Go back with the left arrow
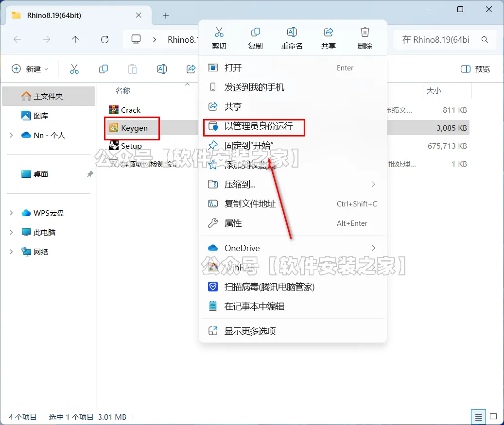Image resolution: width=504 pixels, height=425 pixels. tap(17, 39)
